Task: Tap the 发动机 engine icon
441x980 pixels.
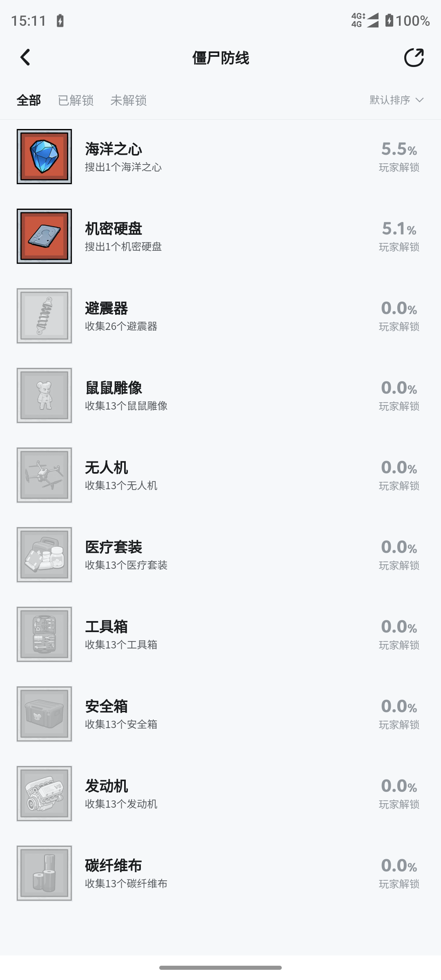Action: click(44, 794)
